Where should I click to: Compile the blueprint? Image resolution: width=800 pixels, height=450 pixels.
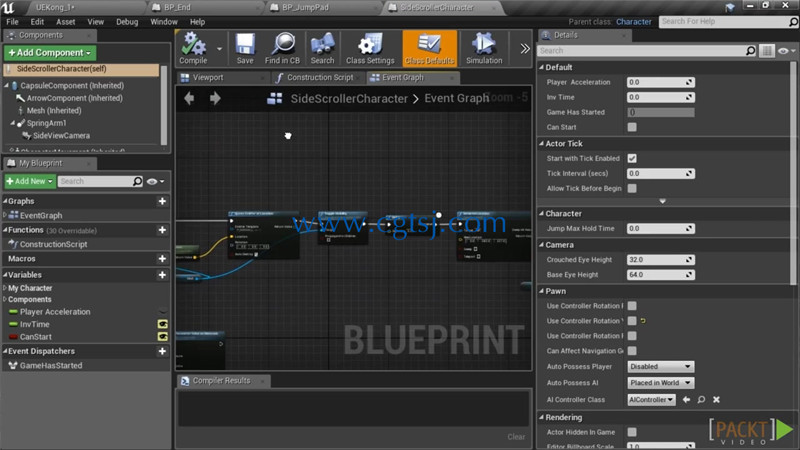point(193,48)
